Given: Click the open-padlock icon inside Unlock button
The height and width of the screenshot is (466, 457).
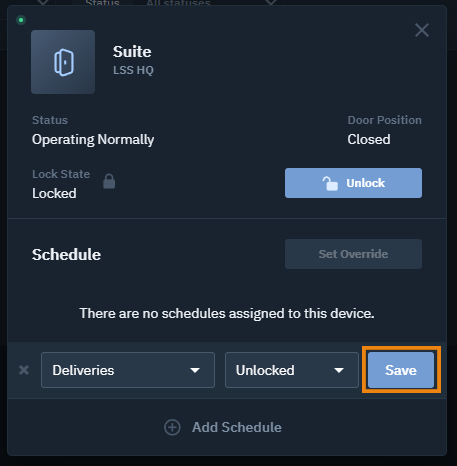Looking at the screenshot, I should point(330,183).
